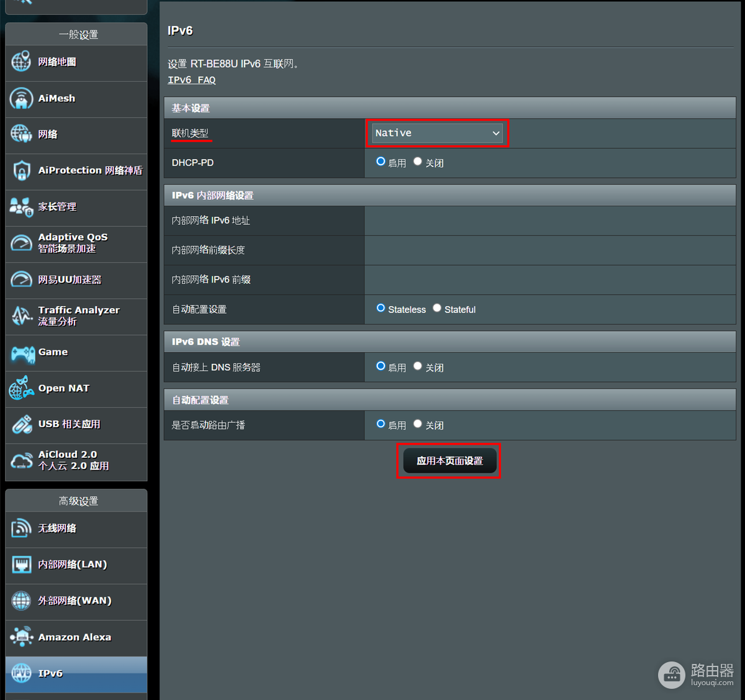Screen dimensions: 745x700
Task: Open 内部网络(LAN) monitor icon
Action: click(x=22, y=565)
